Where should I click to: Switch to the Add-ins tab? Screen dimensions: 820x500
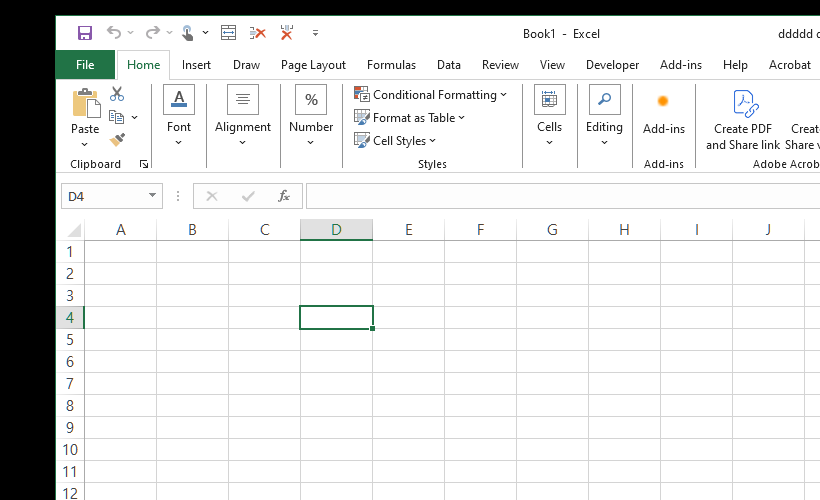click(681, 65)
